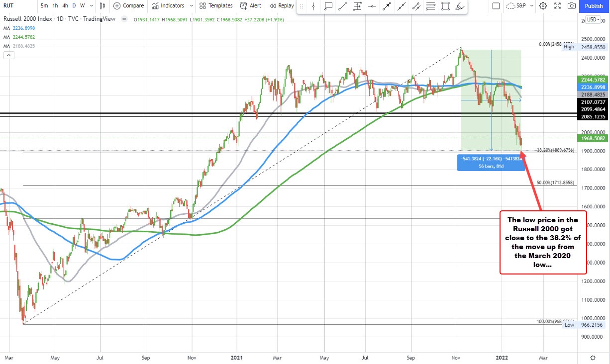Viewport: 610px width, 364px height.
Task: Switch to the 1h timeframe
Action: [55, 6]
